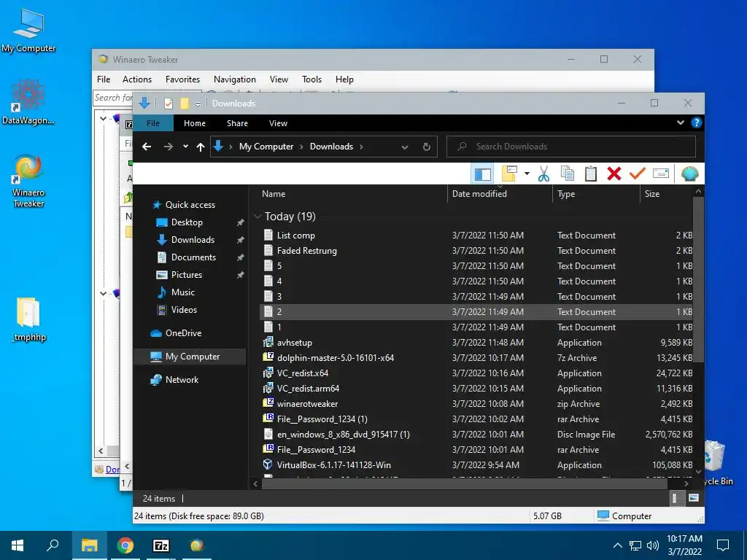Open the Home ribbon tab
This screenshot has width=747, height=560.
pyautogui.click(x=194, y=123)
